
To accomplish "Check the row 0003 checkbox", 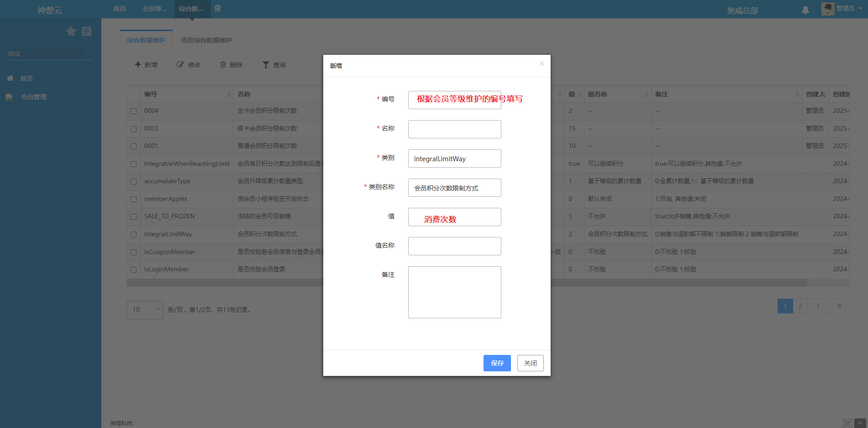I will pyautogui.click(x=133, y=129).
